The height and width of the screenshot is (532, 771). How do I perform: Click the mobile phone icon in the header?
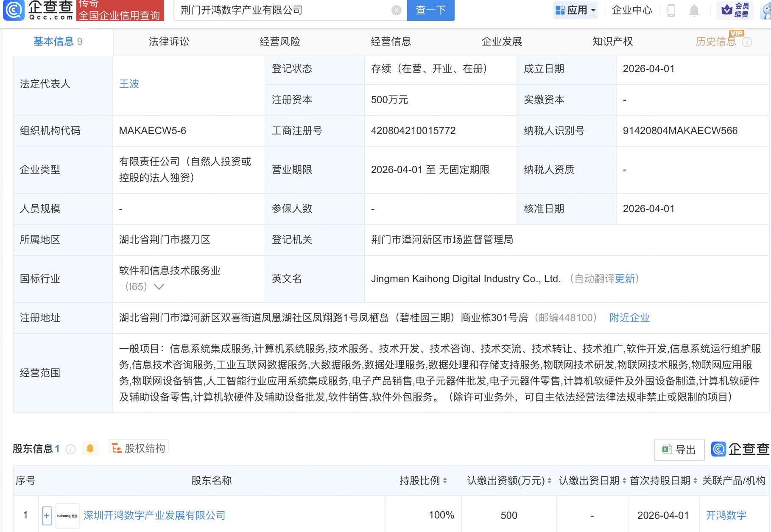pyautogui.click(x=671, y=11)
